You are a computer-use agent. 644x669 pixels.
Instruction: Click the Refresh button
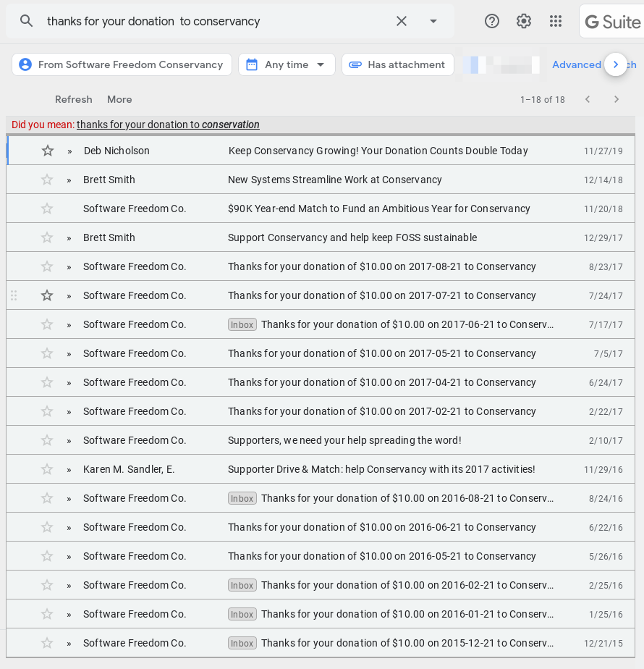pos(74,99)
